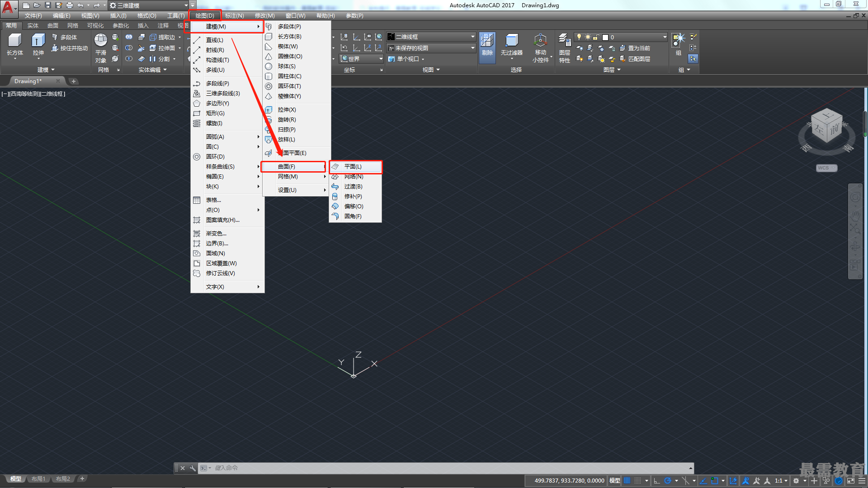This screenshot has width=868, height=488.
Task: Choose Network (网络(N)) surface item
Action: (355, 177)
